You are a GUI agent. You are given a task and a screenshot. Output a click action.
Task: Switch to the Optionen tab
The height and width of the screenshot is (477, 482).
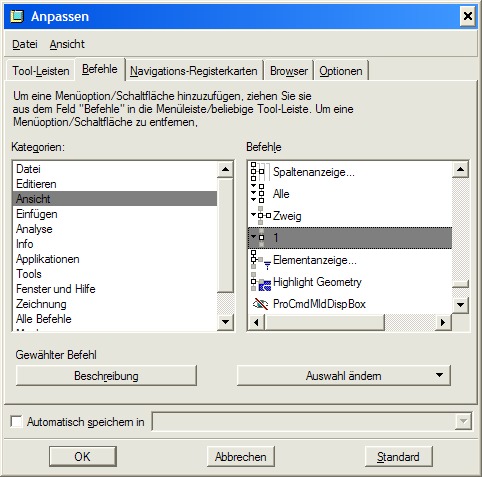click(x=341, y=71)
